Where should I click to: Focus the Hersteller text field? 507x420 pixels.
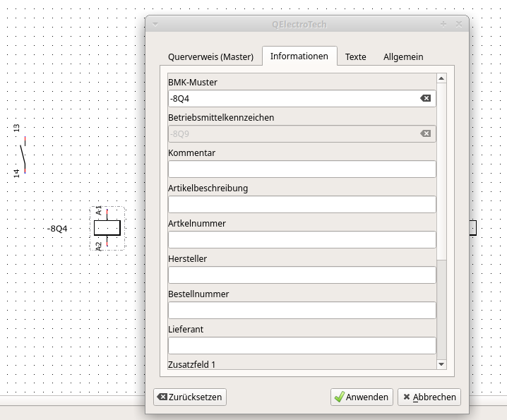coord(302,275)
